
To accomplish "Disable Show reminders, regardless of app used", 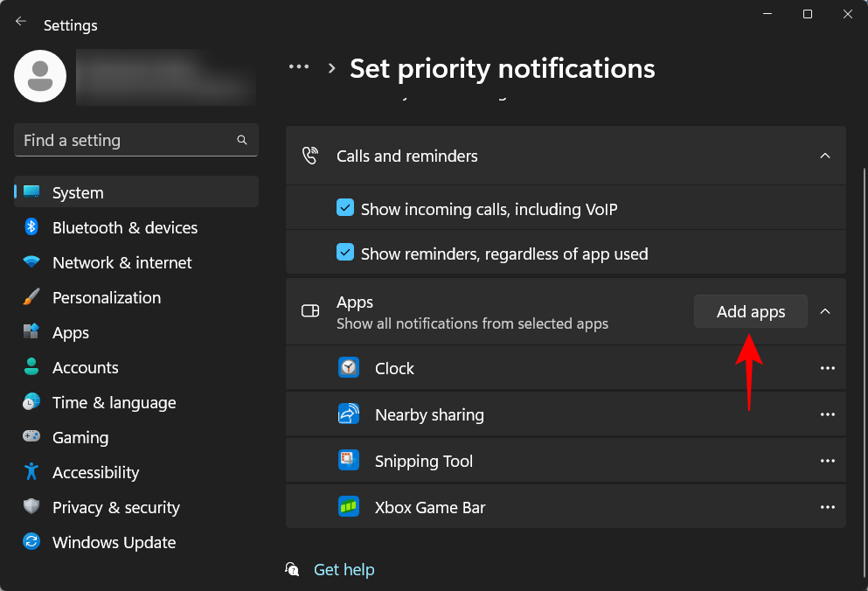I will [345, 254].
